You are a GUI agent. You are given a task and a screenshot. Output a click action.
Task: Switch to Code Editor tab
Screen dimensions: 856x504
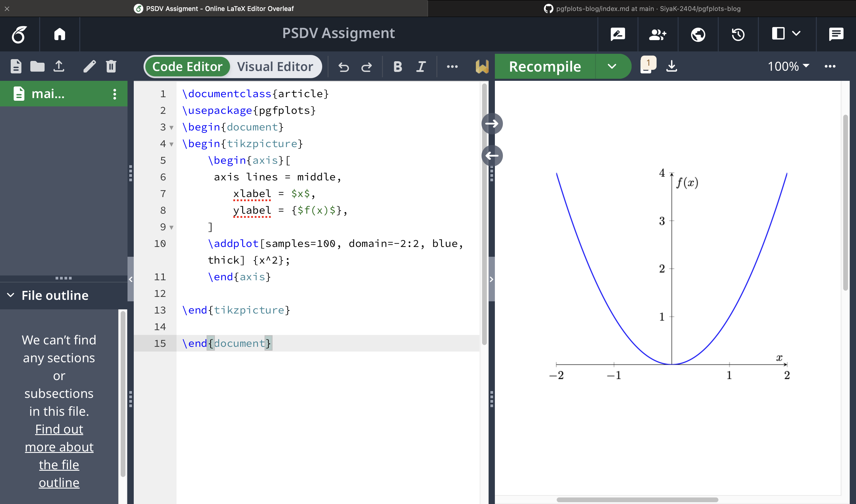(187, 67)
